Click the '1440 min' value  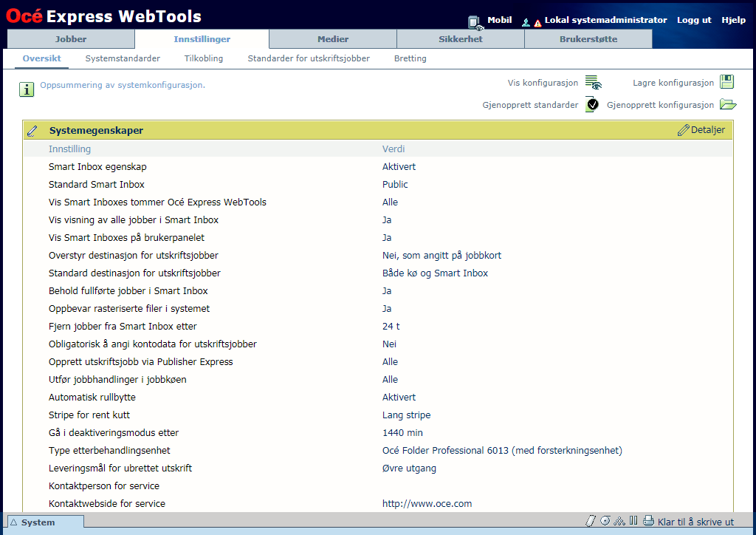tap(402, 433)
